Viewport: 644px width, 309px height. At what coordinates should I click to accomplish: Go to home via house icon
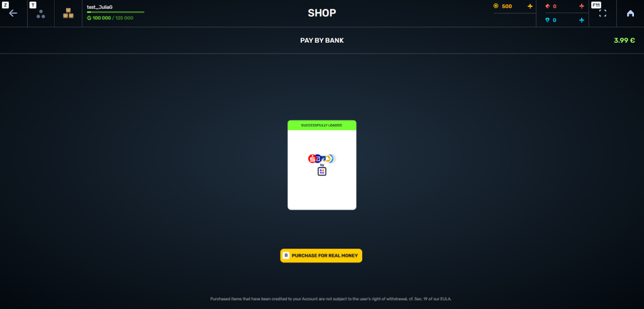(x=630, y=13)
